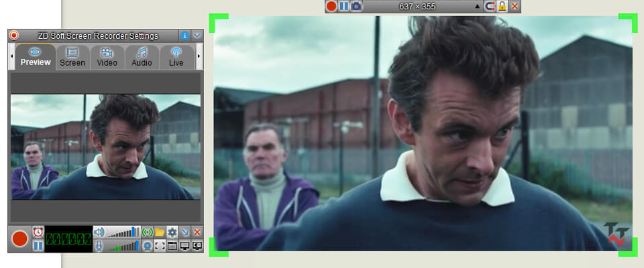Select the window capture mode icon
The image size is (644, 268).
click(x=172, y=246)
